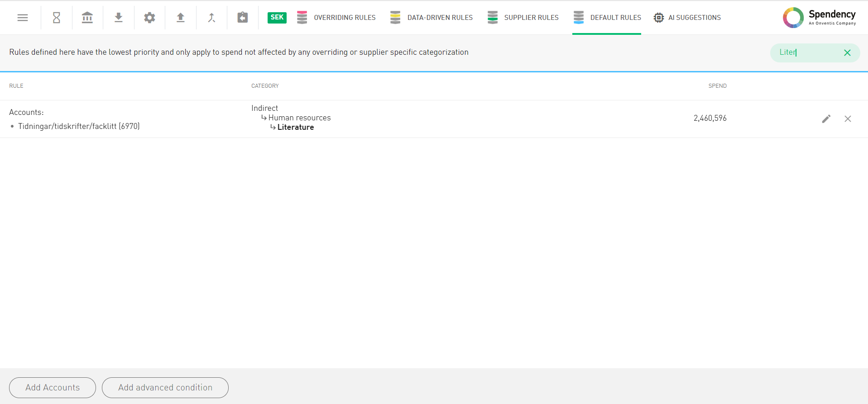Click inside the search field containing 'Liter'
868x404 pixels.
[x=806, y=52]
